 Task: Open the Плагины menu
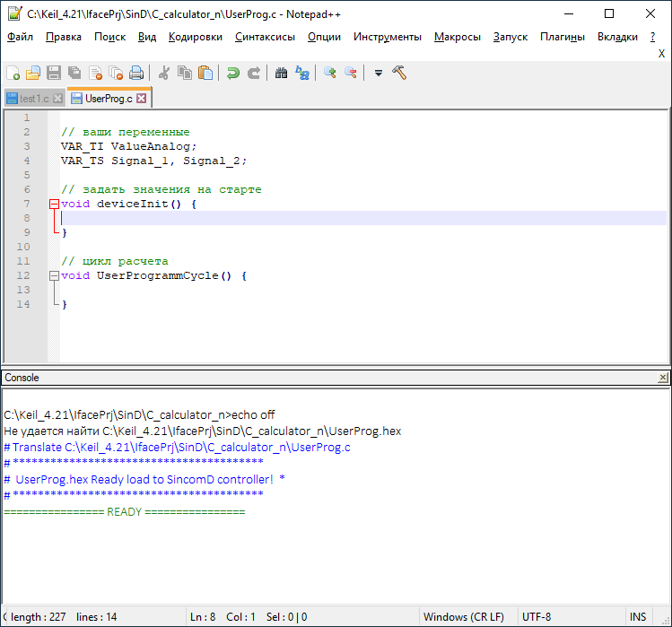(x=563, y=37)
